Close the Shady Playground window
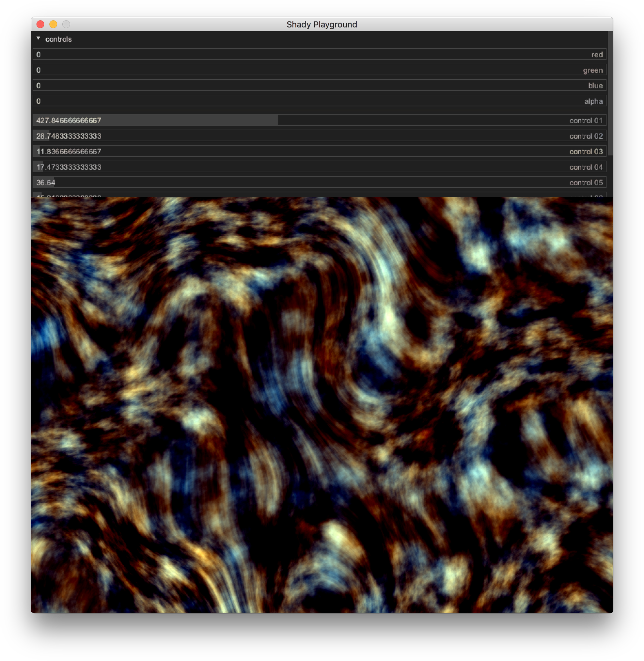 pyautogui.click(x=40, y=24)
